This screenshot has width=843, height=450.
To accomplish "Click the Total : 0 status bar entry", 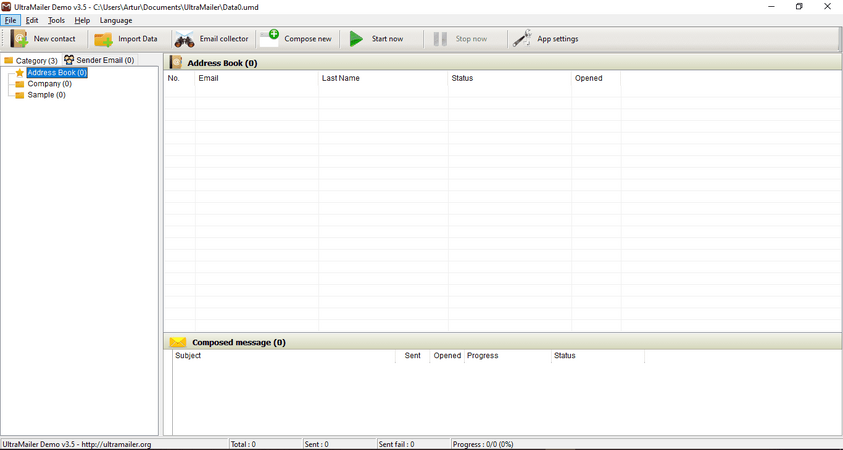I will click(x=244, y=445).
